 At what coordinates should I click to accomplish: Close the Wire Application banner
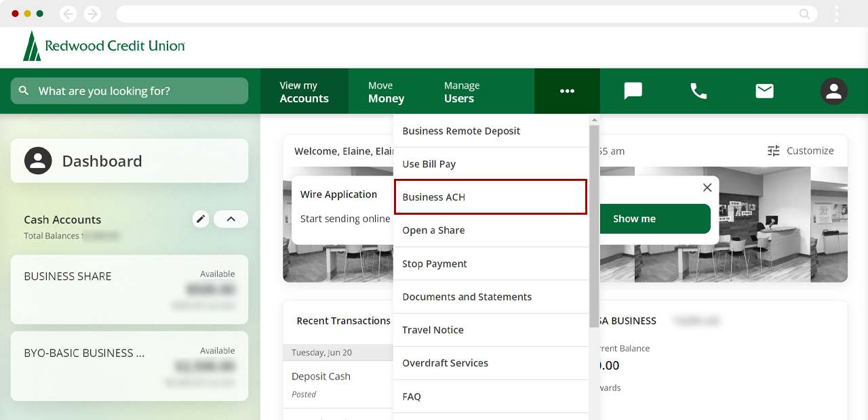(x=707, y=188)
